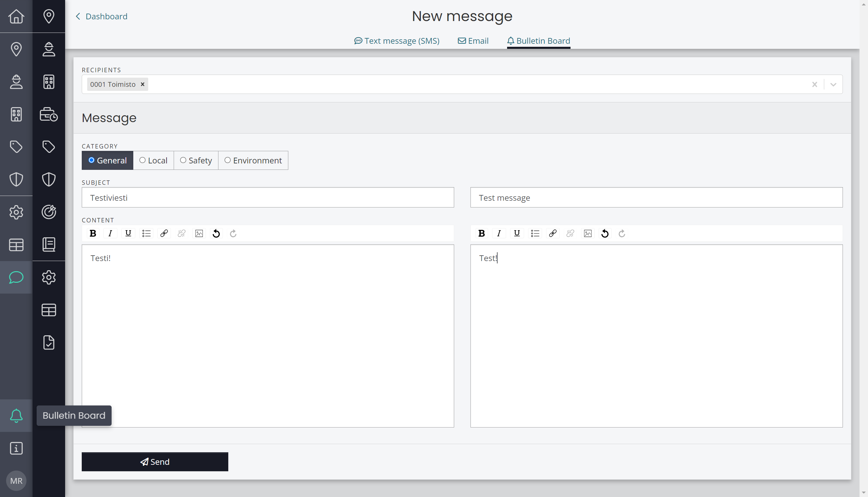Clear all recipients with X button

point(814,84)
